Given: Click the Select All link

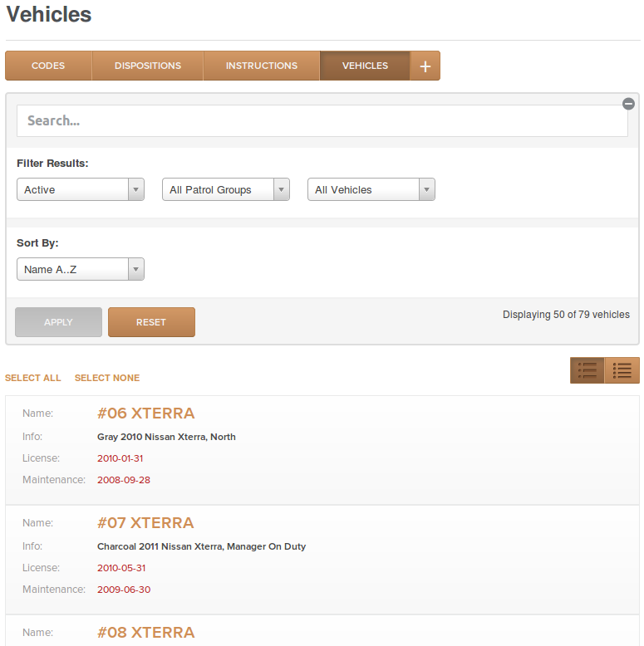Looking at the screenshot, I should pos(33,378).
